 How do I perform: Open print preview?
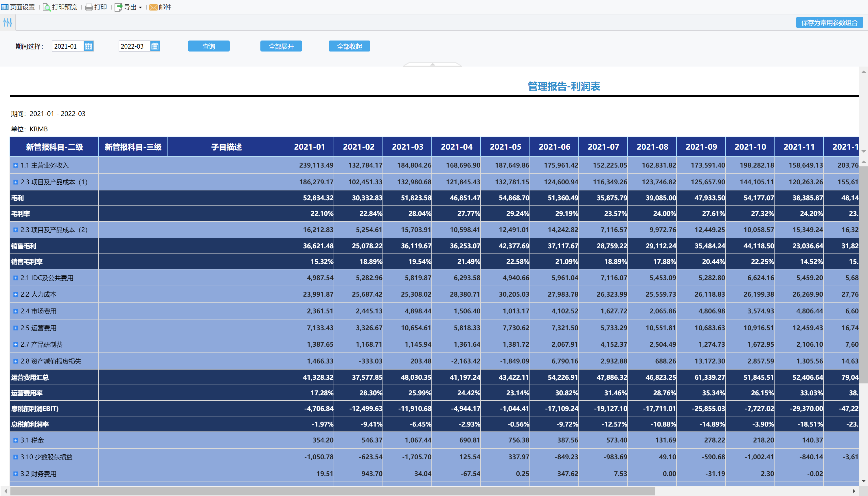pyautogui.click(x=60, y=7)
